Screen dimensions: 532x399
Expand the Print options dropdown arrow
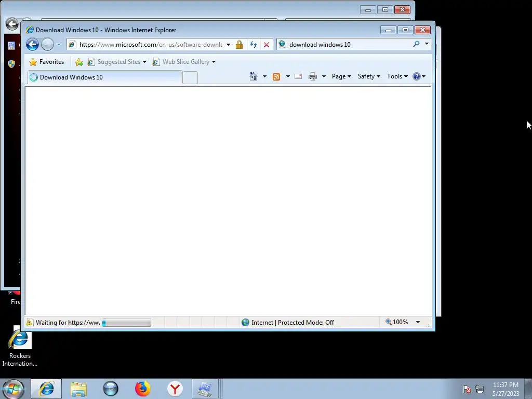tap(324, 76)
